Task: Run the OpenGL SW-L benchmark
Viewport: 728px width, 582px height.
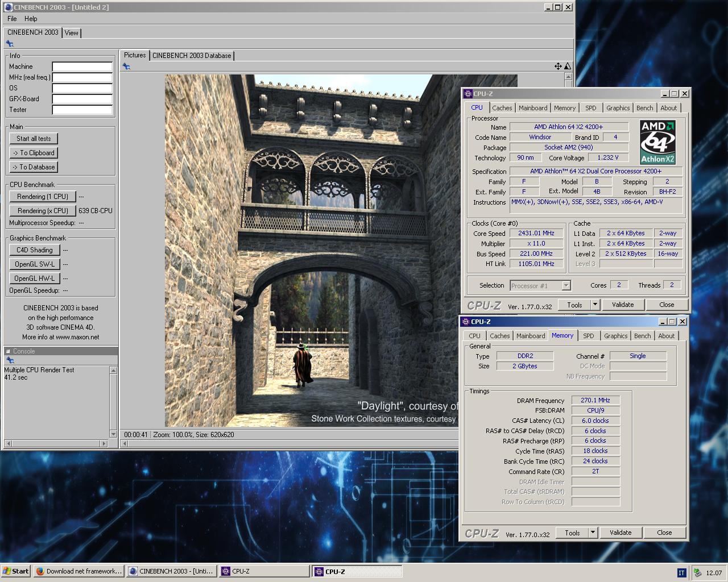Action: [34, 264]
